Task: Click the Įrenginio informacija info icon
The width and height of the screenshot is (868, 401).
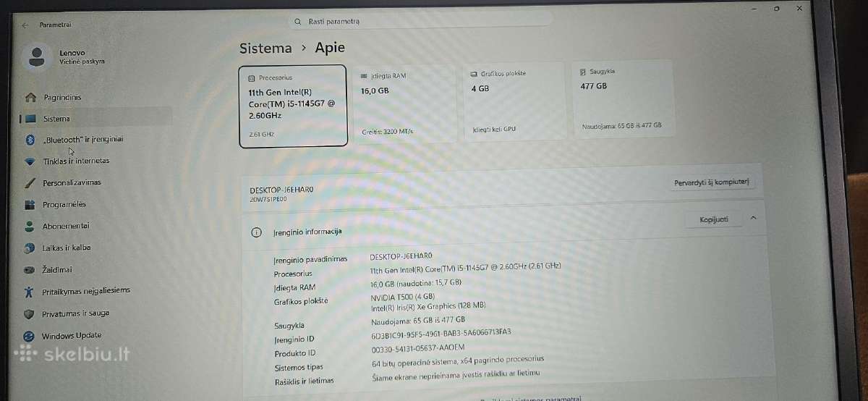Action: point(255,232)
